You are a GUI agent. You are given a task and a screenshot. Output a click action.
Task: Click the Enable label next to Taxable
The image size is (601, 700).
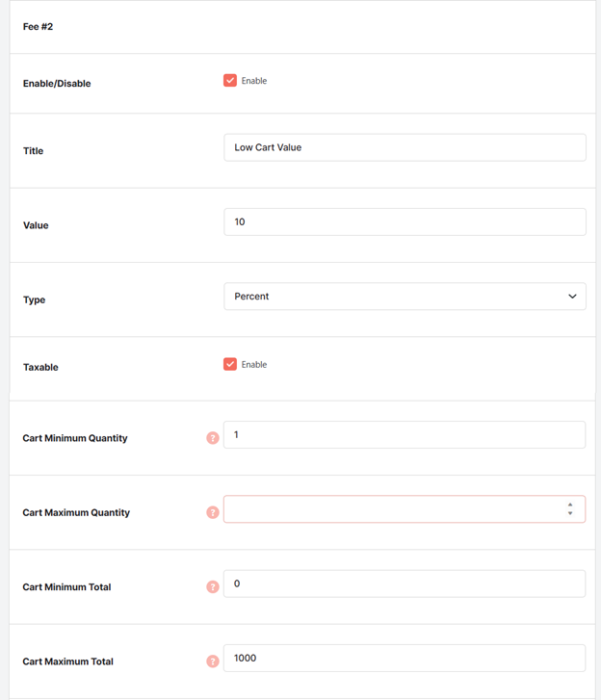tap(254, 365)
